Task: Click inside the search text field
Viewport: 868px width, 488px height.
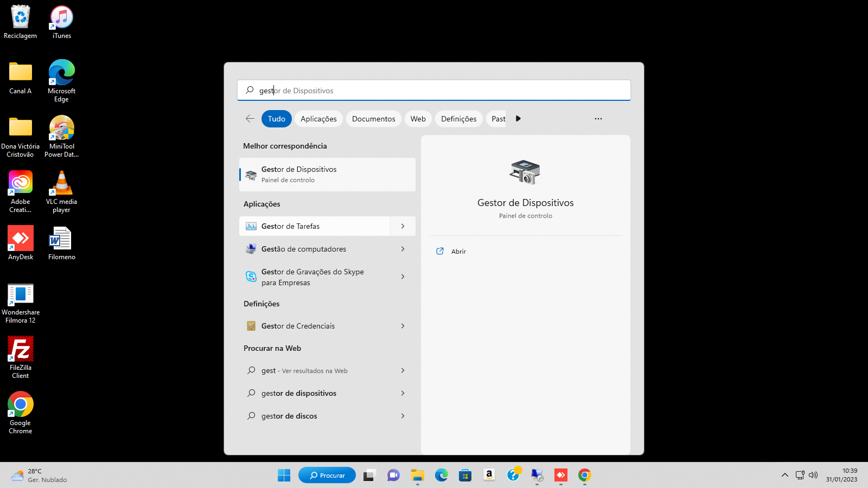Action: [434, 91]
